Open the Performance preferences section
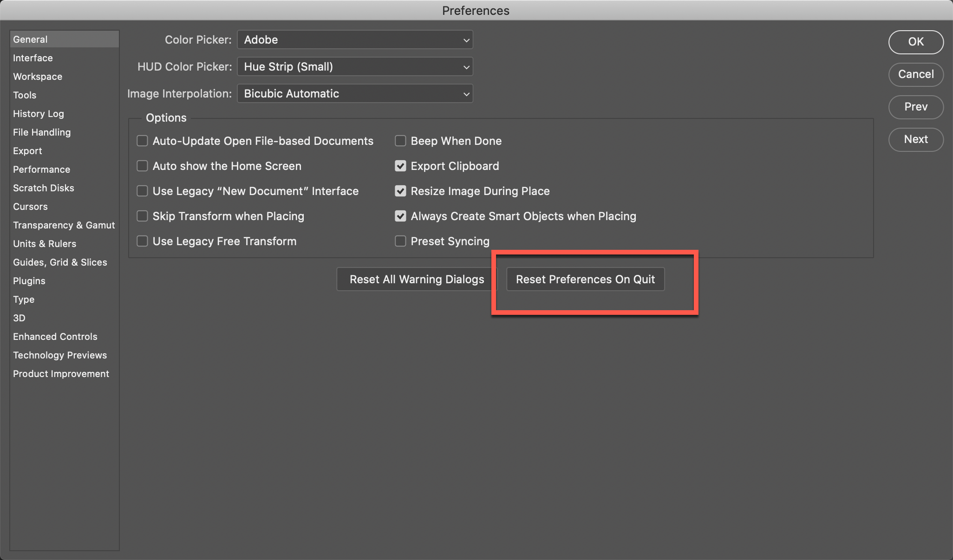This screenshot has width=953, height=560. pyautogui.click(x=41, y=169)
